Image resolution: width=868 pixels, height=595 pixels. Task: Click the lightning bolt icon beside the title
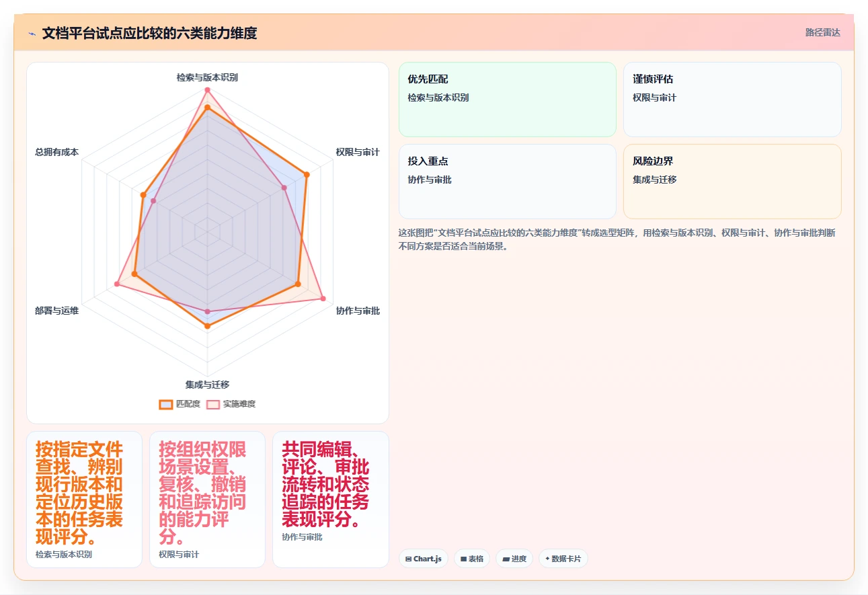(32, 33)
